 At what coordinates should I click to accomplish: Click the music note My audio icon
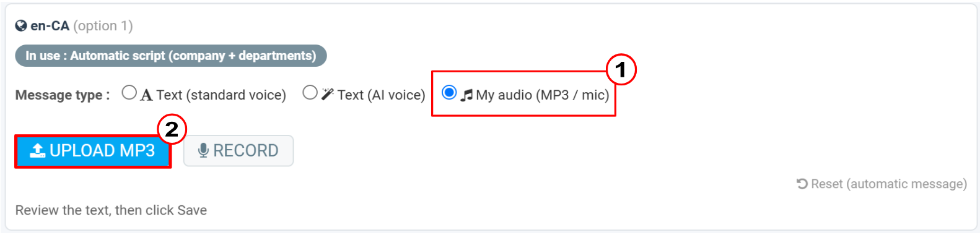coord(466,95)
